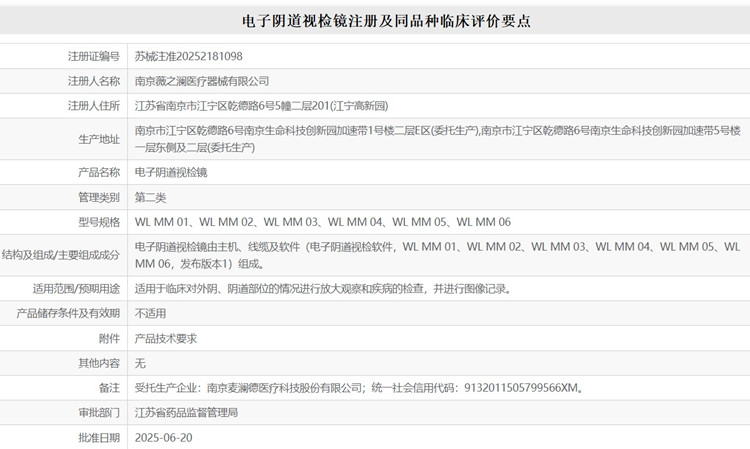
Task: Click the 备注 text with the credit code
Action: tap(358, 388)
